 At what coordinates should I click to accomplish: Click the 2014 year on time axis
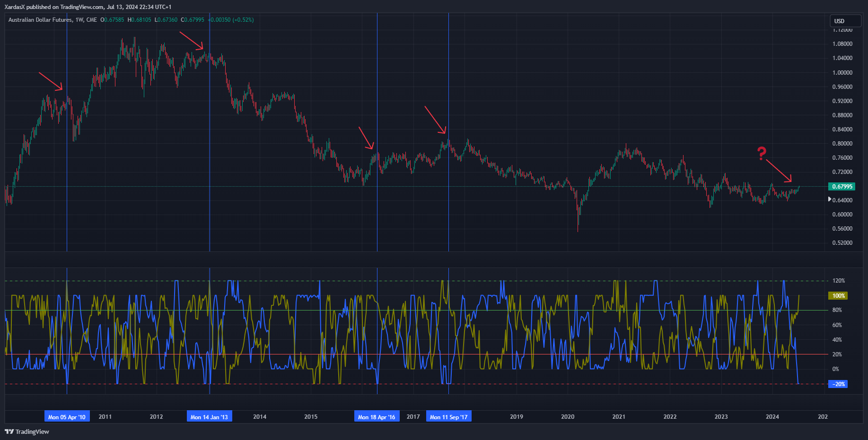point(260,417)
